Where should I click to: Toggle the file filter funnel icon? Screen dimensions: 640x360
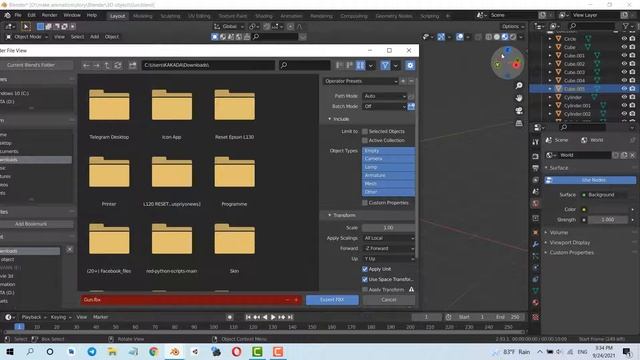point(385,65)
